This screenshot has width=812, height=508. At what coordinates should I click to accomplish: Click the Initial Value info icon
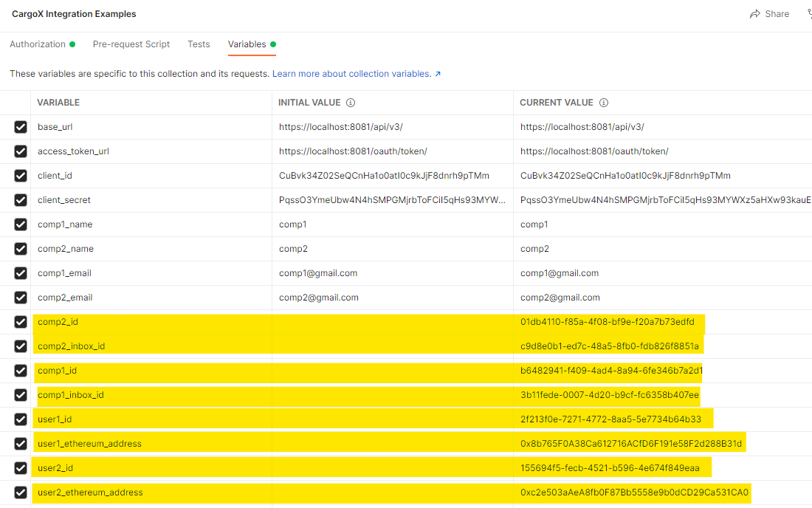click(x=351, y=103)
